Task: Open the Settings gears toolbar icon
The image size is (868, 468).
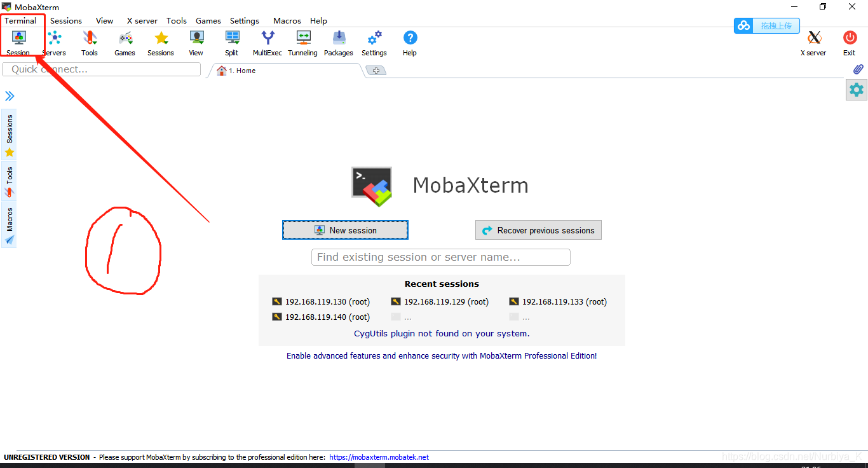Action: [x=374, y=43]
